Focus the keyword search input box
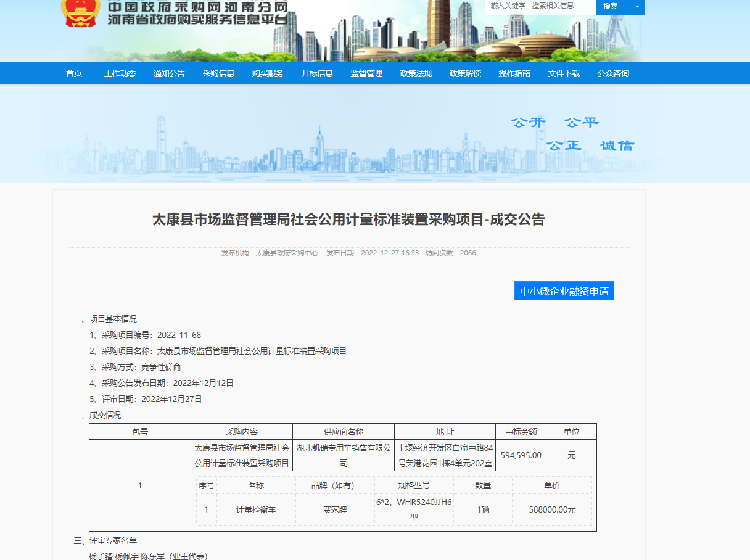The image size is (750, 560). [540, 6]
